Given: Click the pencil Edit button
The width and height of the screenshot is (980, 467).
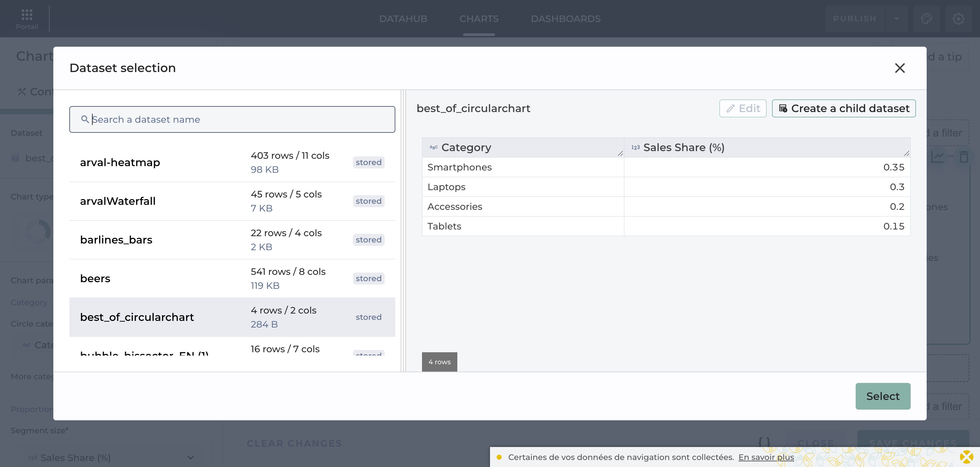Looking at the screenshot, I should click(x=743, y=108).
